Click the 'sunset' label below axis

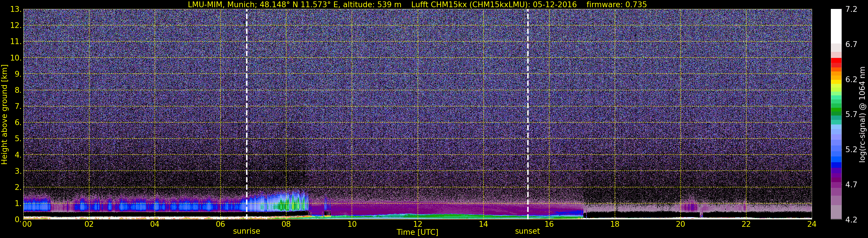[527, 231]
